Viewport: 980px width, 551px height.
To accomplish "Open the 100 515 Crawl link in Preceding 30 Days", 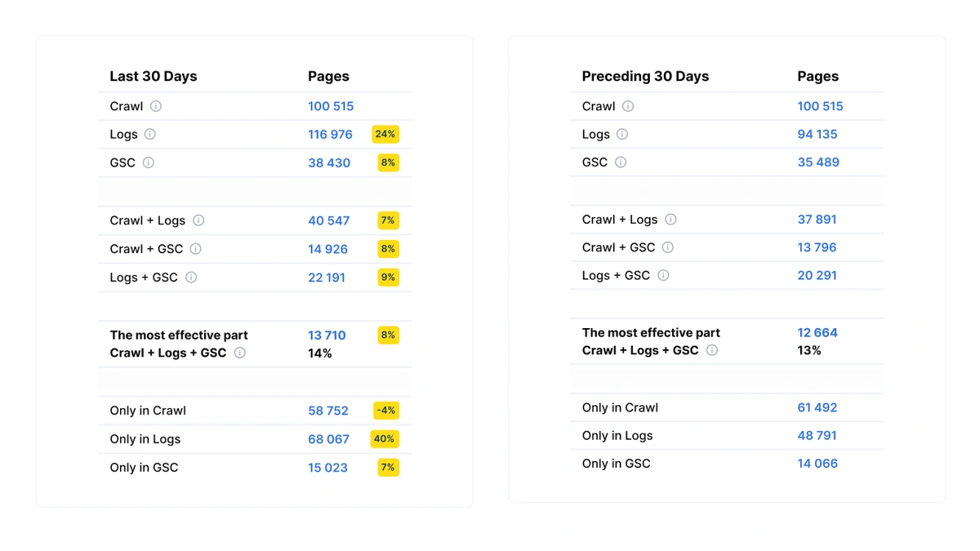I will point(820,106).
